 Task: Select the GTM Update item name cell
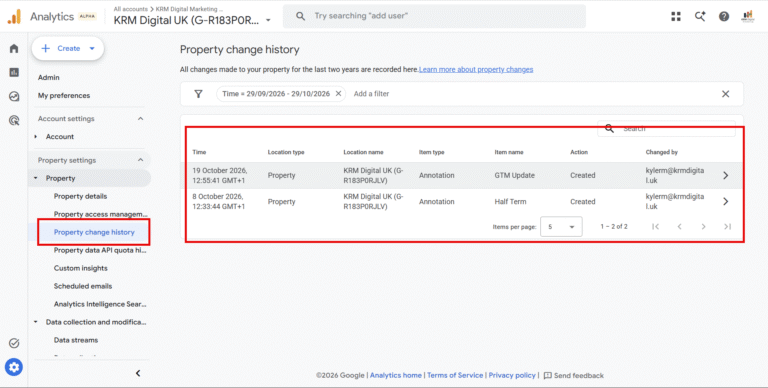coord(514,175)
